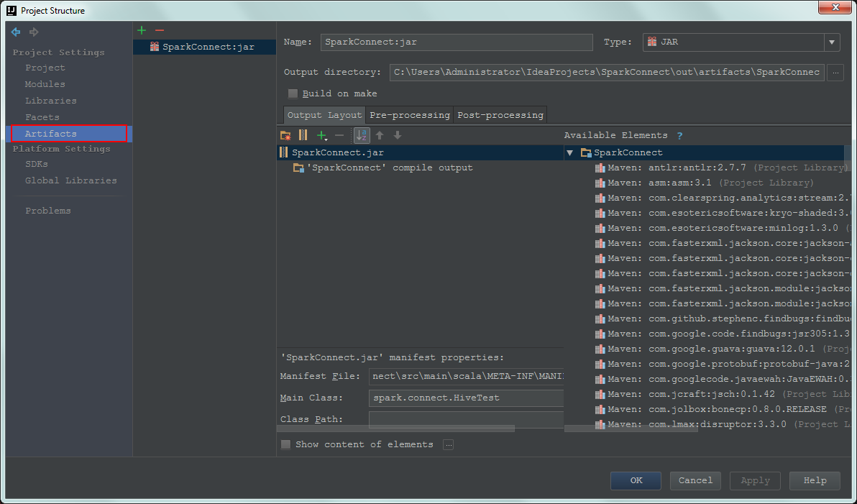Remove selected artifact with red minus

(x=160, y=31)
